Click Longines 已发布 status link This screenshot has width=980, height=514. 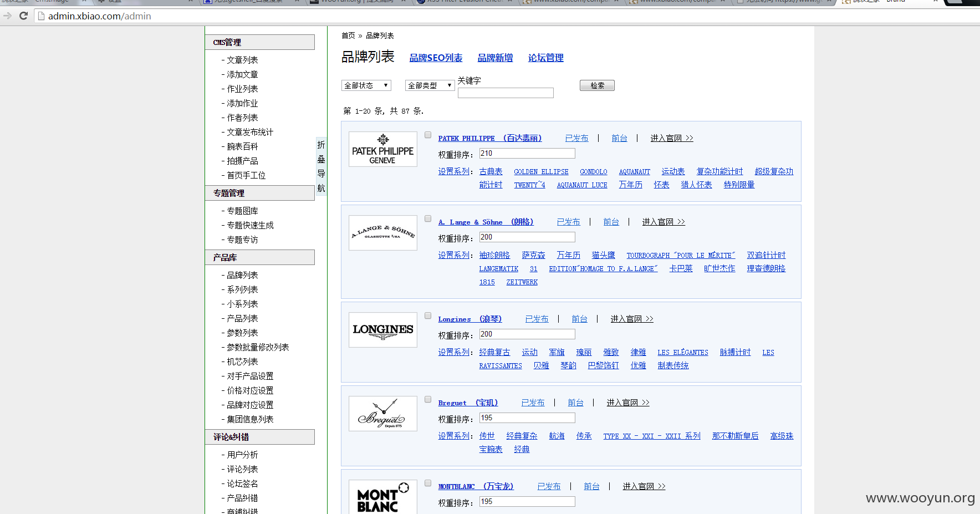537,319
